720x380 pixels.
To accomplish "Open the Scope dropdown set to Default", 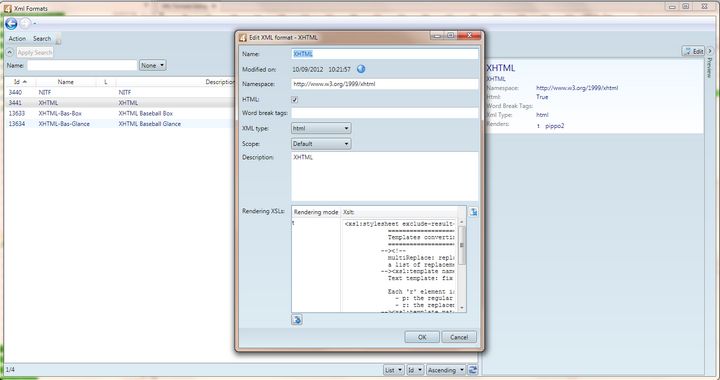I will pos(321,144).
